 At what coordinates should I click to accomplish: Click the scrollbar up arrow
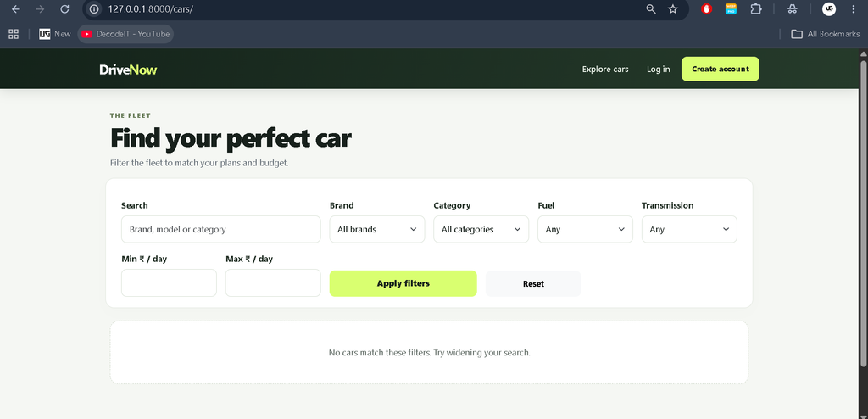point(863,53)
